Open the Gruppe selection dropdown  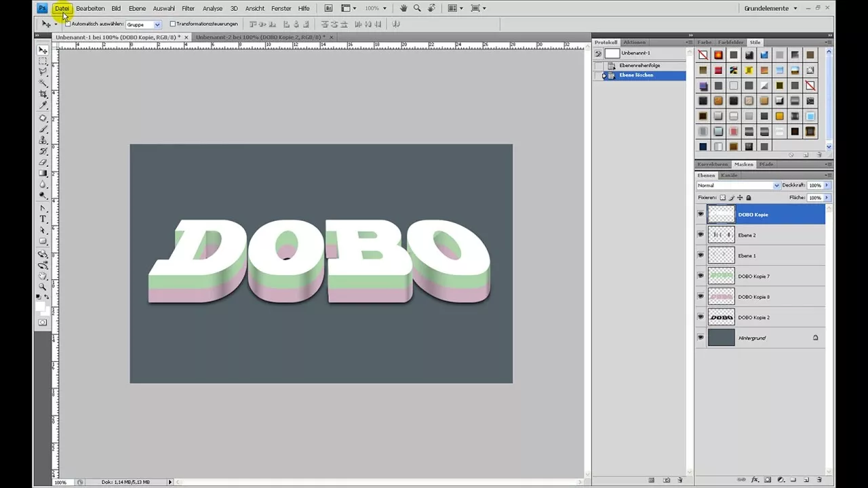click(157, 24)
